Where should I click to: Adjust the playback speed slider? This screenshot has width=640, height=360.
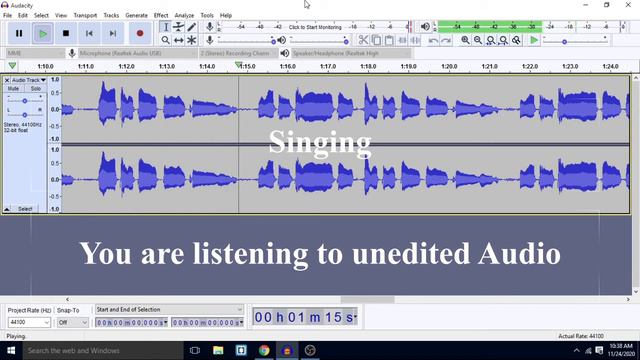575,40
